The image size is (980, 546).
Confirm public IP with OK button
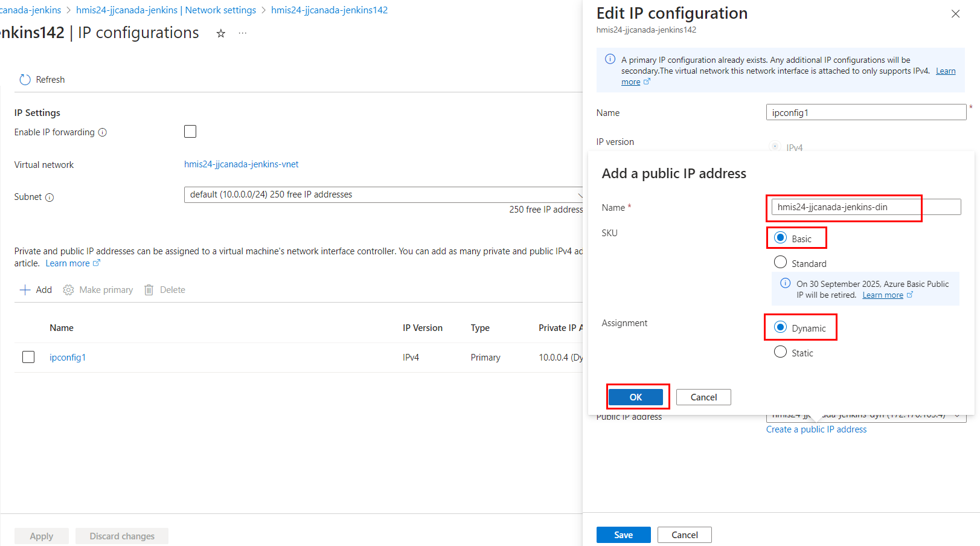(x=635, y=397)
